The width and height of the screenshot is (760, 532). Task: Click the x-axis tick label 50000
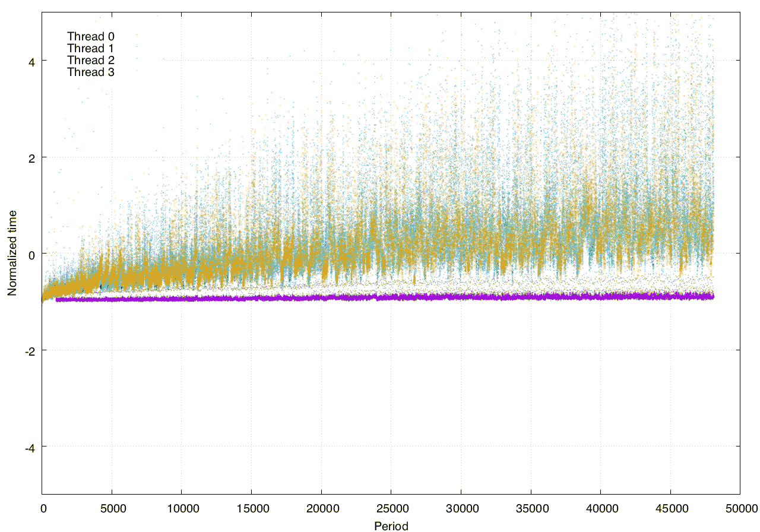point(740,509)
